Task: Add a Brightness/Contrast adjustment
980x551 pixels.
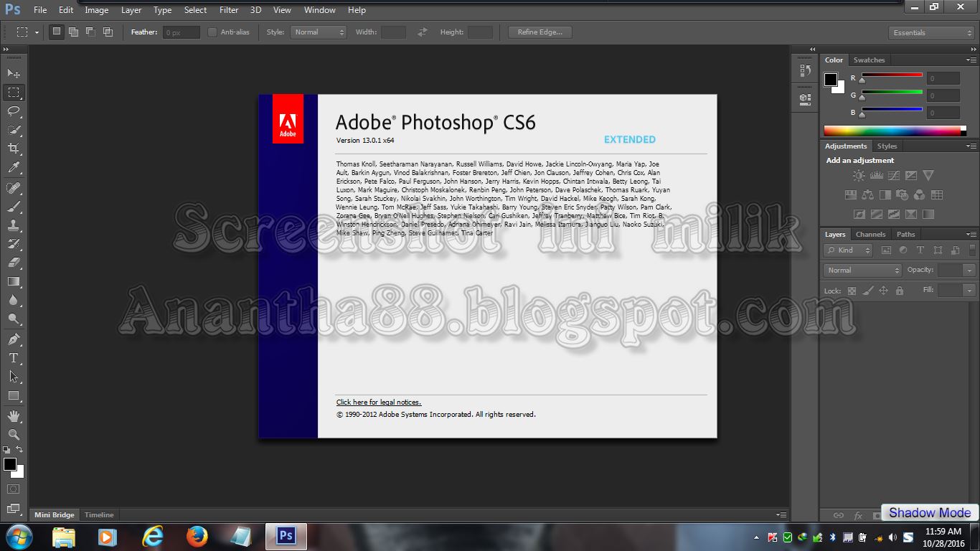Action: click(859, 175)
